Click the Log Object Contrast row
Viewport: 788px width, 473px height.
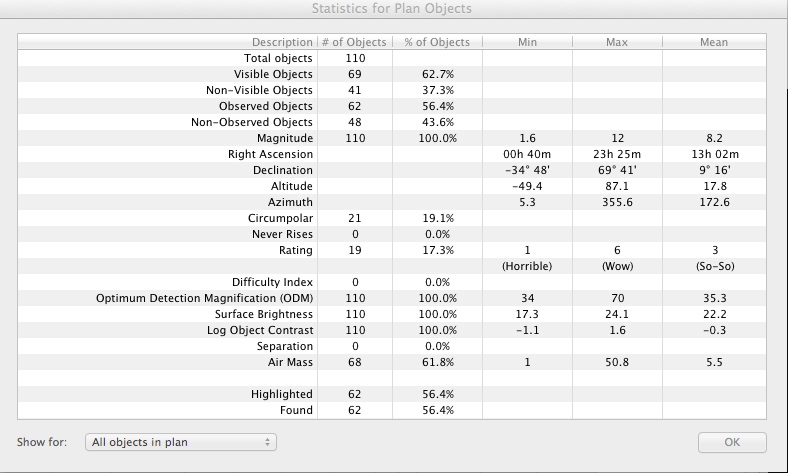pyautogui.click(x=260, y=330)
